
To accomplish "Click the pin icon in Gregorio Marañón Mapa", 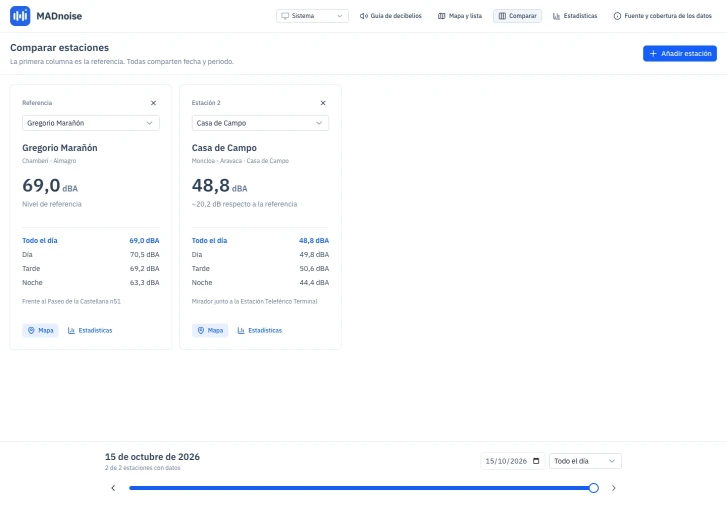I will pos(31,330).
